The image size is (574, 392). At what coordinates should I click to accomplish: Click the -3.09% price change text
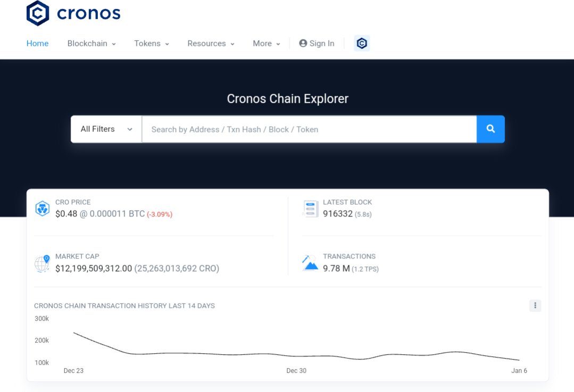coord(160,214)
